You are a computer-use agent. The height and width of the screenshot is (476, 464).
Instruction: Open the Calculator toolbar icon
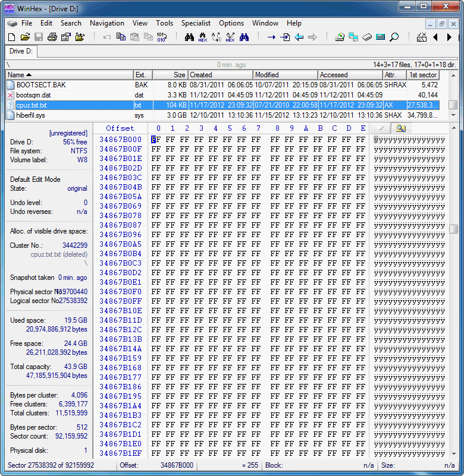pyautogui.click(x=381, y=37)
